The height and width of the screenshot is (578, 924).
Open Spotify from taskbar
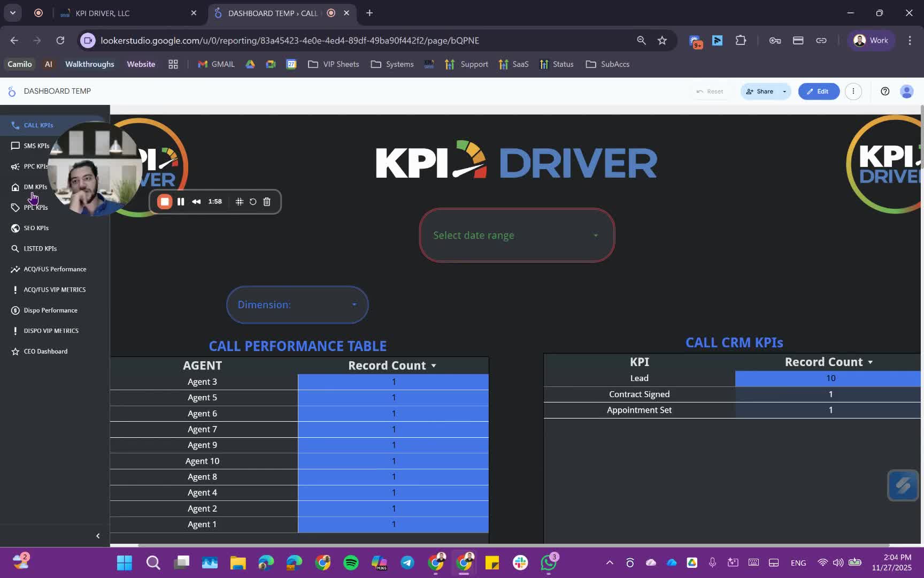click(351, 563)
